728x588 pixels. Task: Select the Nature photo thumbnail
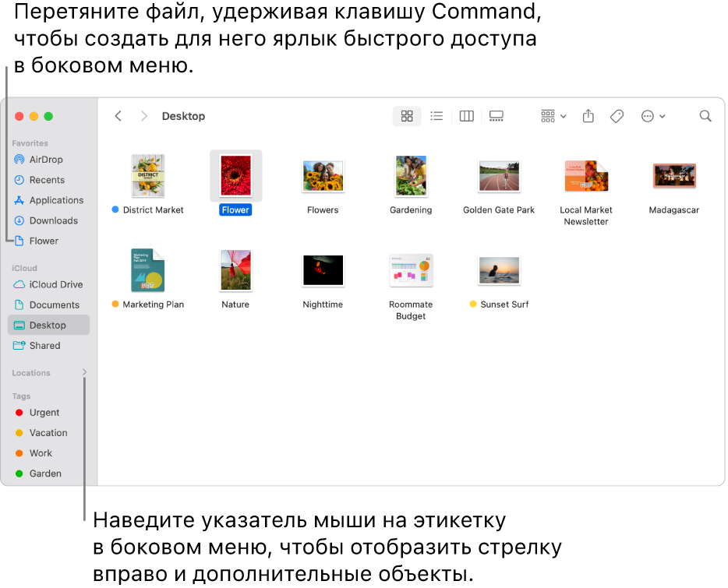tap(236, 270)
